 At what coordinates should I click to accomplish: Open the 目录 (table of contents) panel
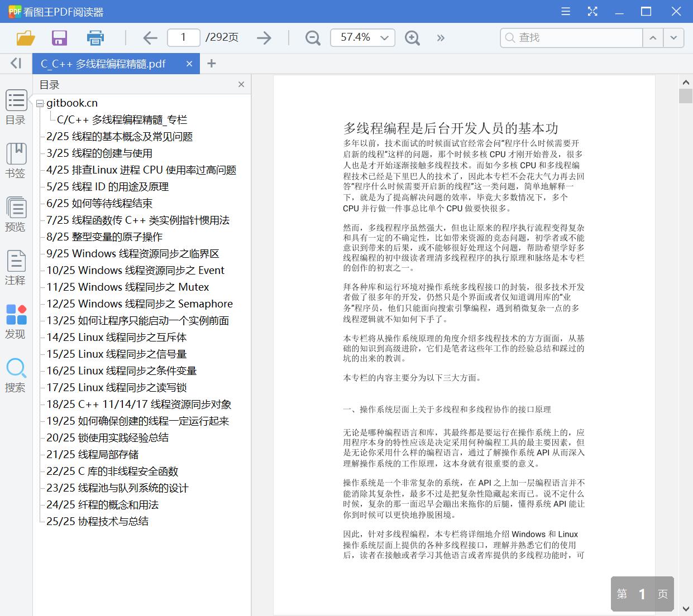click(16, 107)
